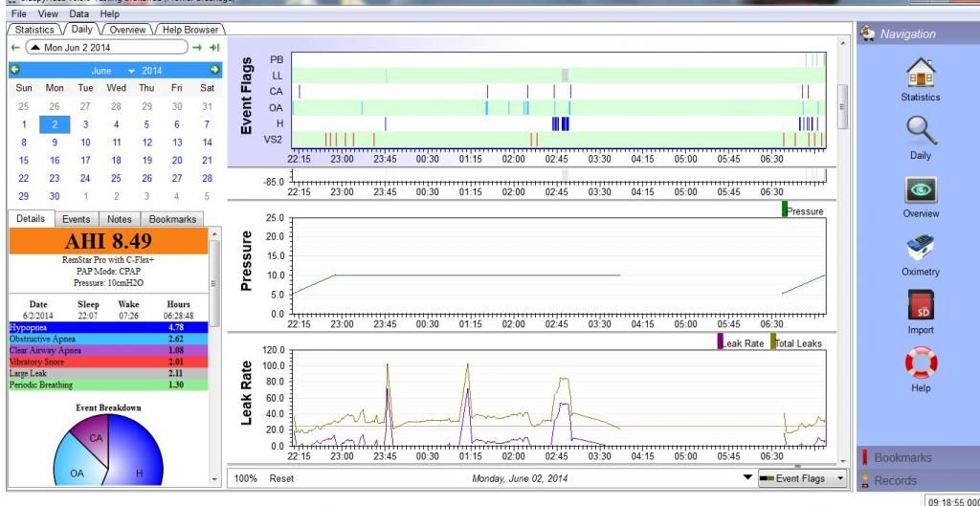Toggle the Pressure legend marker
The image size is (980, 506).
[785, 209]
